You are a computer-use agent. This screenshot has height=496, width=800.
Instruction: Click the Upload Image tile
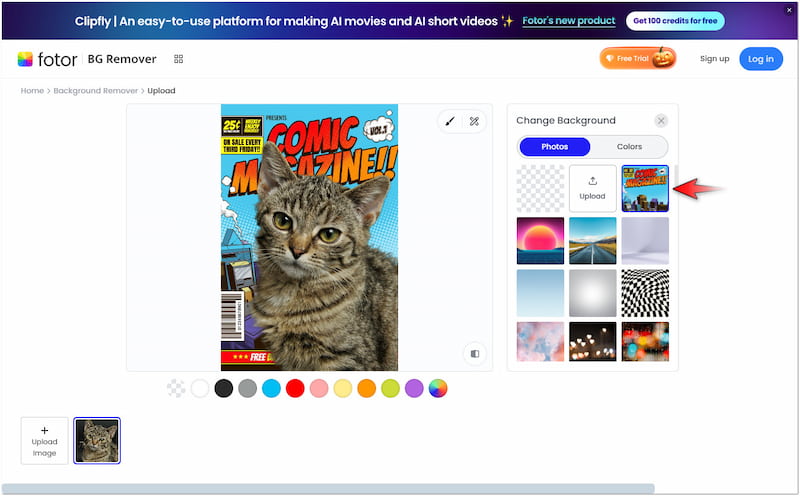(44, 441)
